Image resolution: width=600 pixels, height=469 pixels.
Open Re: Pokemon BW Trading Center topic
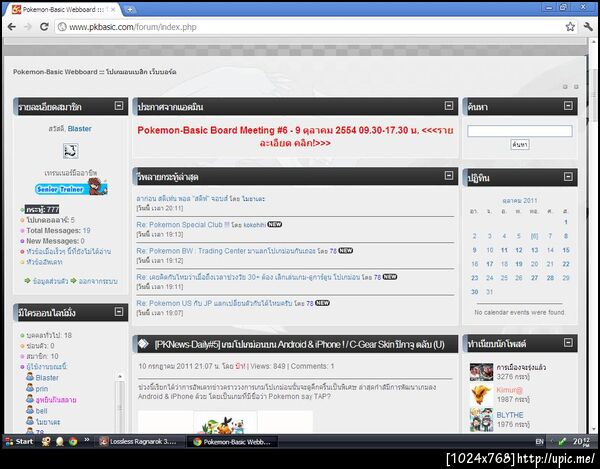(226, 251)
